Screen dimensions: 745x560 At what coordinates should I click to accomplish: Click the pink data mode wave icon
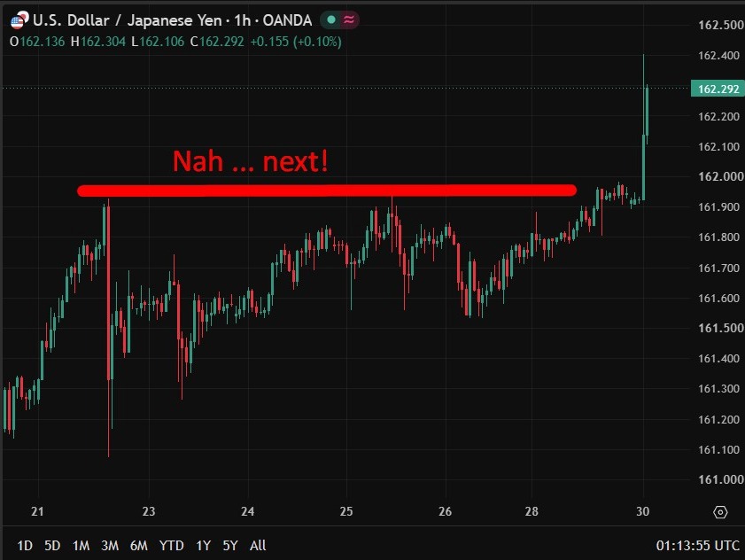tap(349, 20)
